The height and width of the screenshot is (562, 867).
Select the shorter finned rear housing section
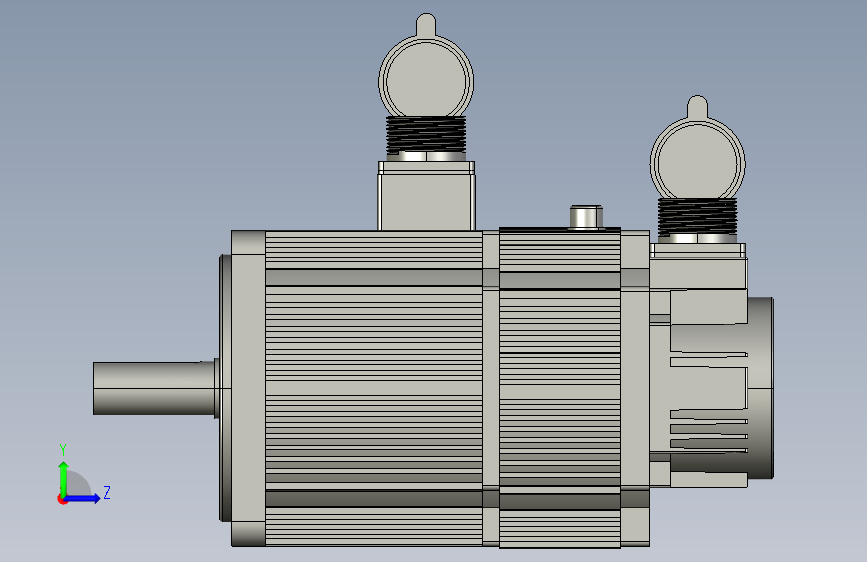(x=560, y=387)
